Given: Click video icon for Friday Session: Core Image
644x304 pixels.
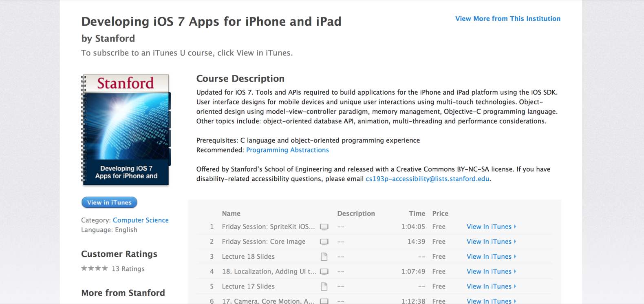Looking at the screenshot, I should point(324,242).
